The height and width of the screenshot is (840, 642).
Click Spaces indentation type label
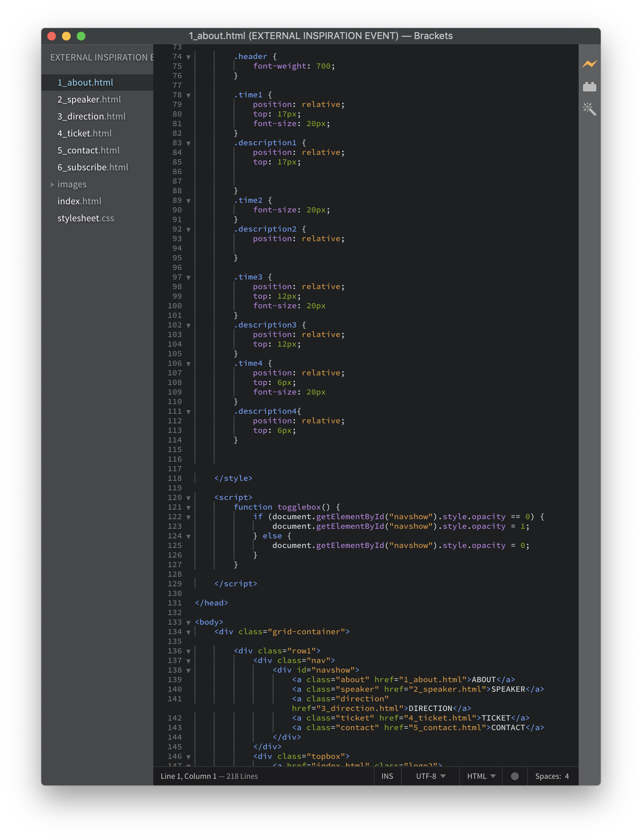[x=548, y=776]
